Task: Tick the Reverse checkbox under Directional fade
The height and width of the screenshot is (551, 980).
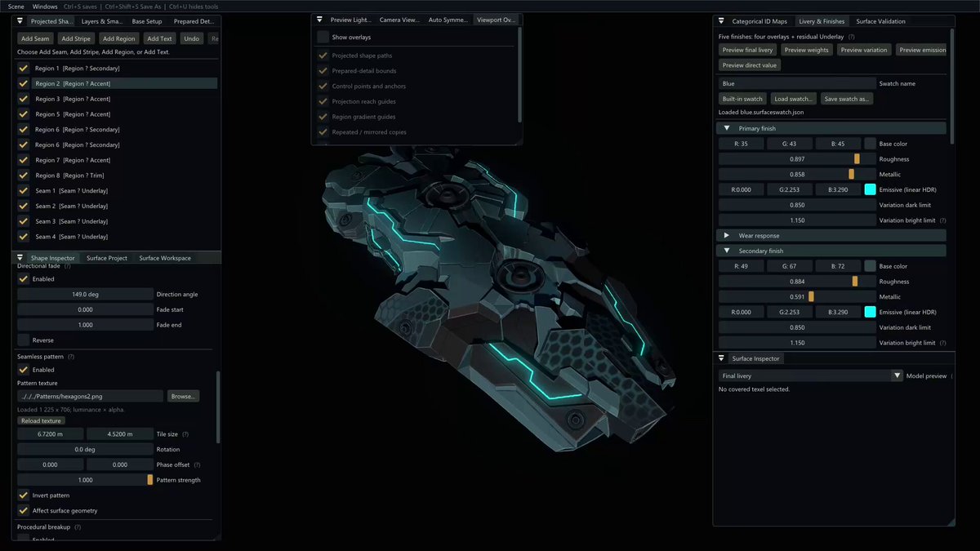Action: pos(24,340)
